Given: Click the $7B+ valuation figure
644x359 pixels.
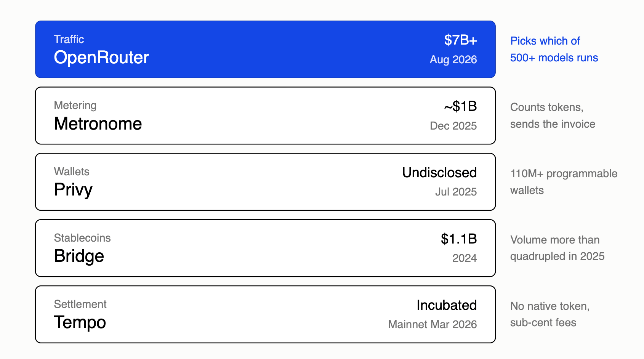Looking at the screenshot, I should [x=460, y=40].
